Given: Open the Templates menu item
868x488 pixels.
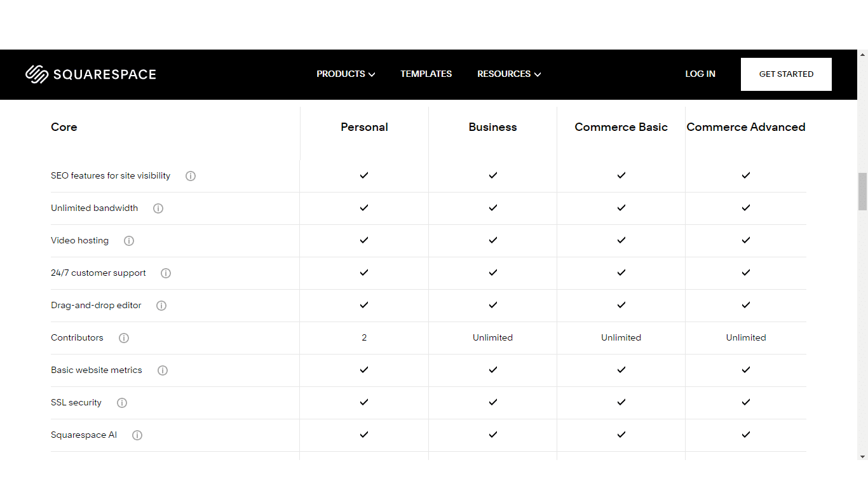Looking at the screenshot, I should tap(426, 74).
